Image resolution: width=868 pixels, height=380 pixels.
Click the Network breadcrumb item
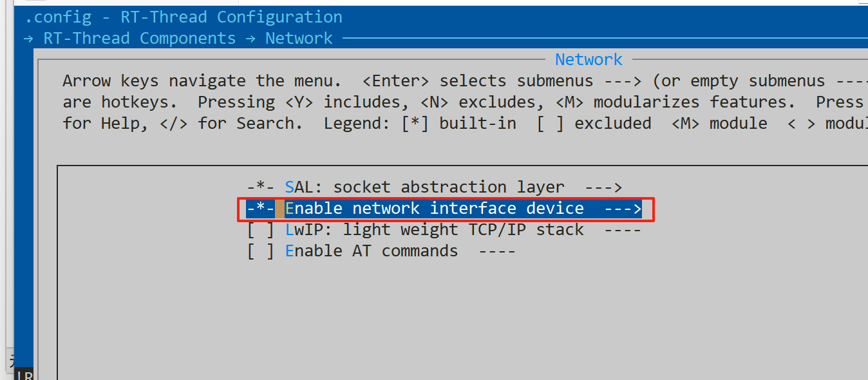(299, 39)
